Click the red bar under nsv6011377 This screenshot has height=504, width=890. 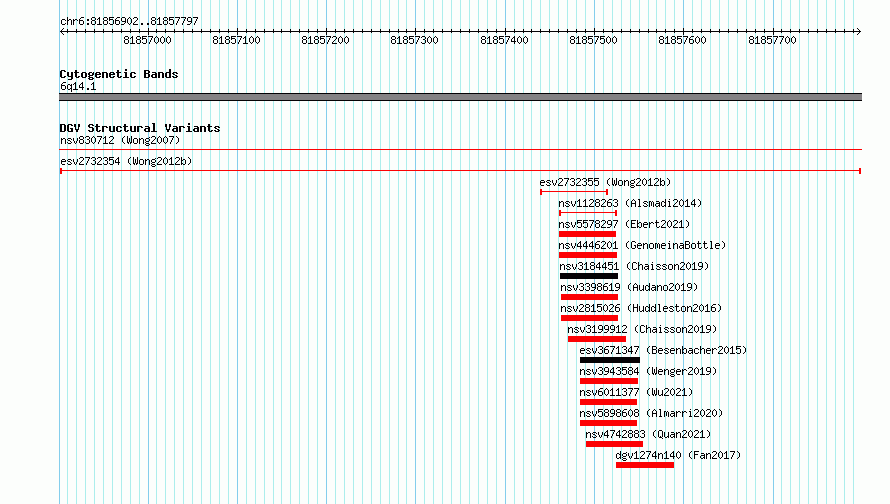(608, 402)
